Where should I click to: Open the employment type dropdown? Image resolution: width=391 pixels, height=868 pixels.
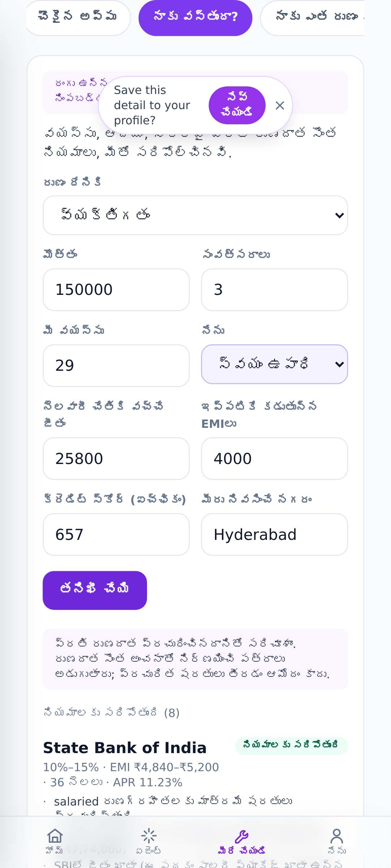275,364
